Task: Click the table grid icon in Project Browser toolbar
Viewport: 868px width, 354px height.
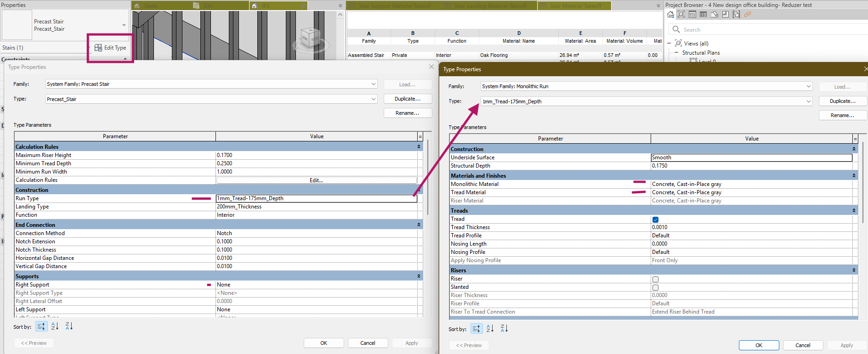Action: coord(703,14)
